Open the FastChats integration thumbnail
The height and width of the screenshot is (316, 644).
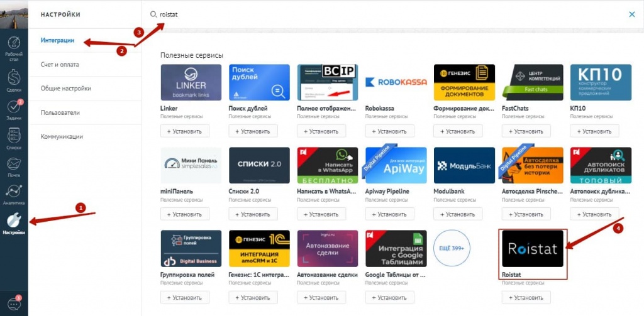533,82
